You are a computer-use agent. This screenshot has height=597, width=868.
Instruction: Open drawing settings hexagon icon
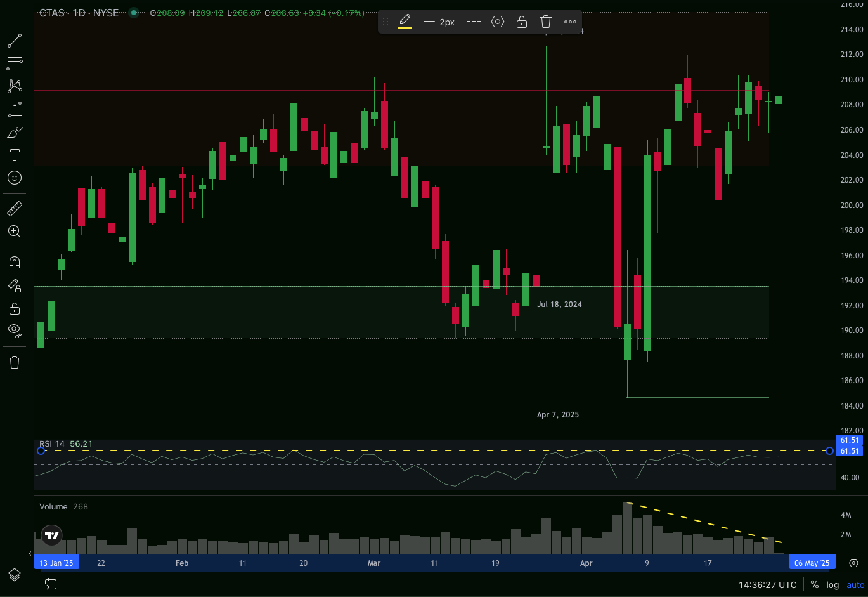498,22
